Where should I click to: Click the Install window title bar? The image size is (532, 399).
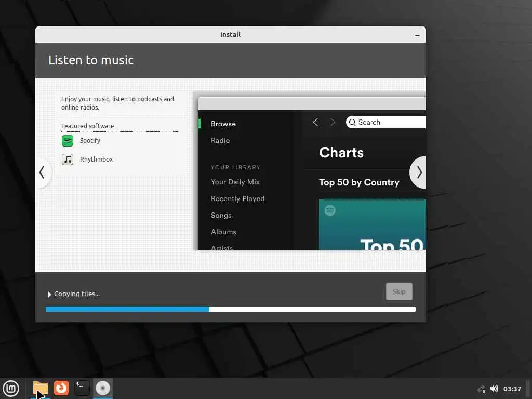(x=230, y=34)
